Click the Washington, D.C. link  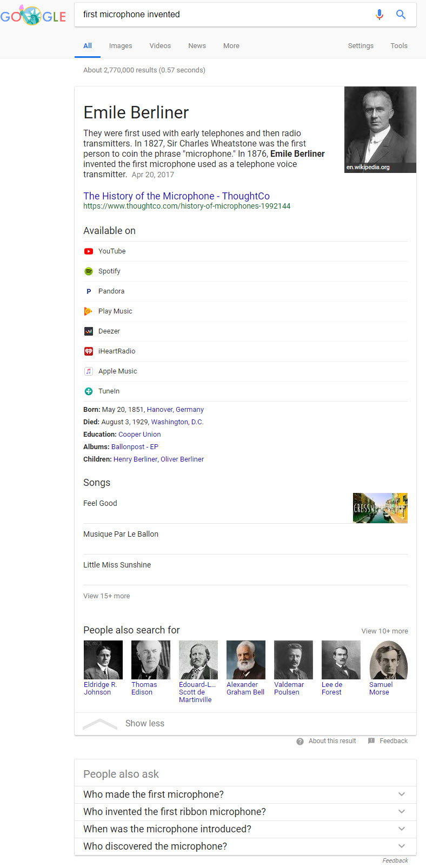pyautogui.click(x=177, y=422)
